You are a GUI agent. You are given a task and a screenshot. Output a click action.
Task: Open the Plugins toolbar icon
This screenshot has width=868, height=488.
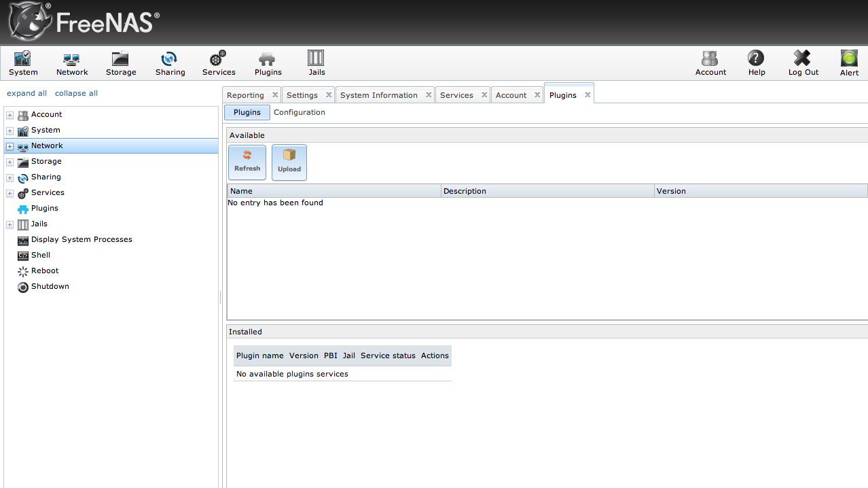coord(268,63)
